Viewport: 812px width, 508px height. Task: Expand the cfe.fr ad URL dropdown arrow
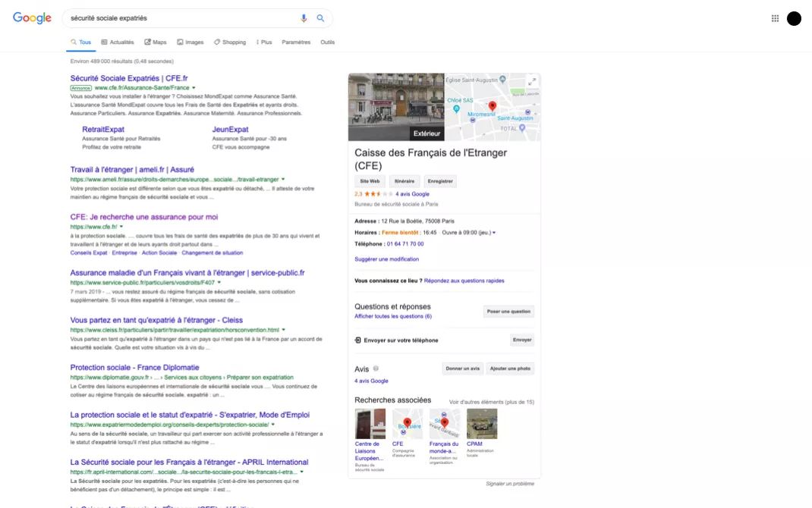[194, 88]
